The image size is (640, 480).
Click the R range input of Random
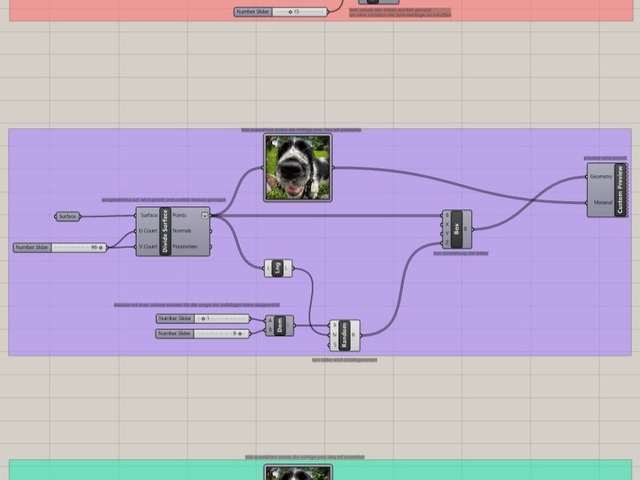[x=335, y=325]
